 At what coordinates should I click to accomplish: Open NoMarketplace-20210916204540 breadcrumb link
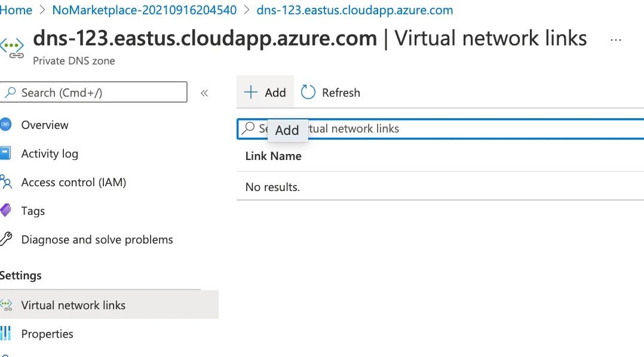[x=144, y=10]
